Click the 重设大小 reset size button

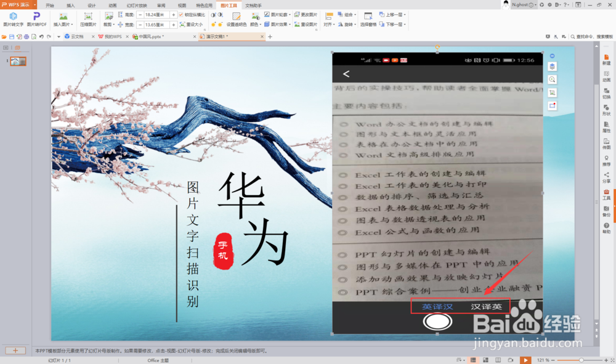tap(192, 25)
